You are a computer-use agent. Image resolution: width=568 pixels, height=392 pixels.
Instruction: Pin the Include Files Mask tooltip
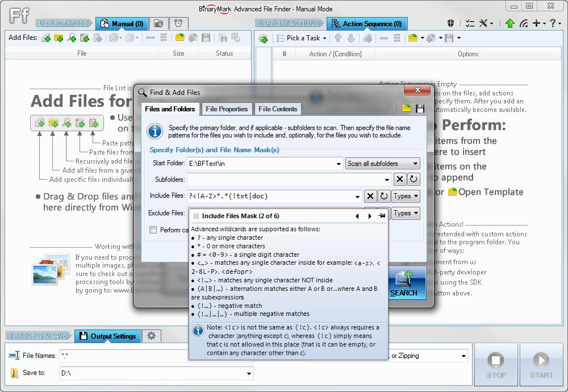coord(382,216)
